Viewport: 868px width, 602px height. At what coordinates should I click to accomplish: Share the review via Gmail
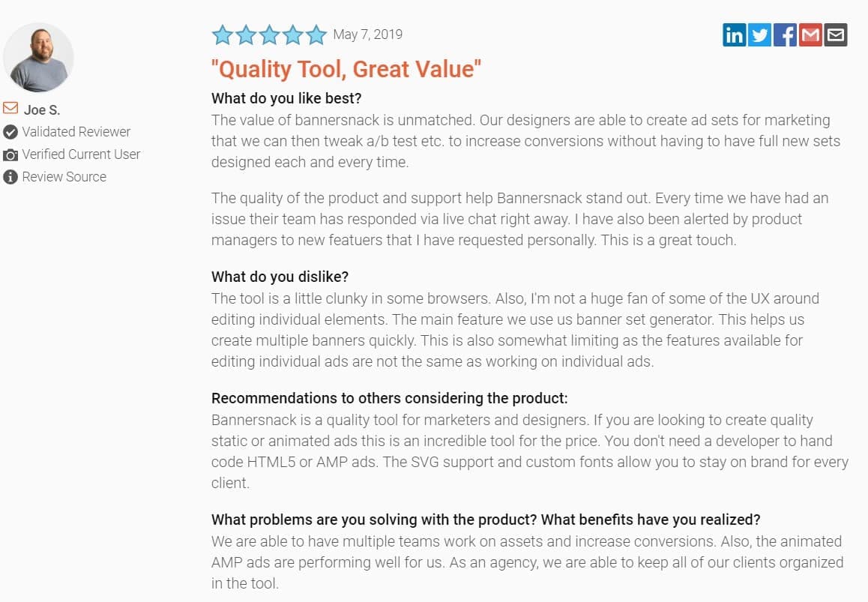pos(810,34)
